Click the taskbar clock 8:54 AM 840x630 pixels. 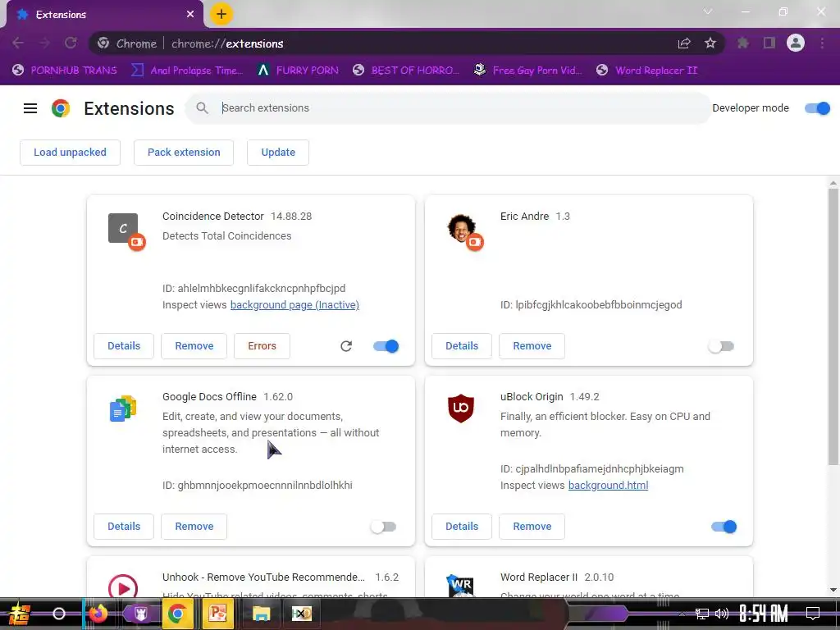pyautogui.click(x=764, y=614)
